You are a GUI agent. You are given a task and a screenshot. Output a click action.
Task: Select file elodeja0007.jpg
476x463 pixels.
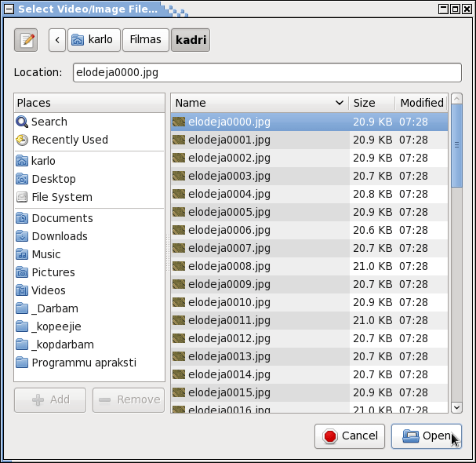(x=309, y=248)
